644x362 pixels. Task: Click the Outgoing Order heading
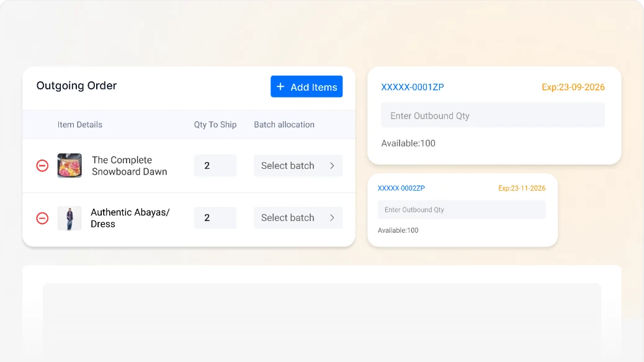click(76, 86)
